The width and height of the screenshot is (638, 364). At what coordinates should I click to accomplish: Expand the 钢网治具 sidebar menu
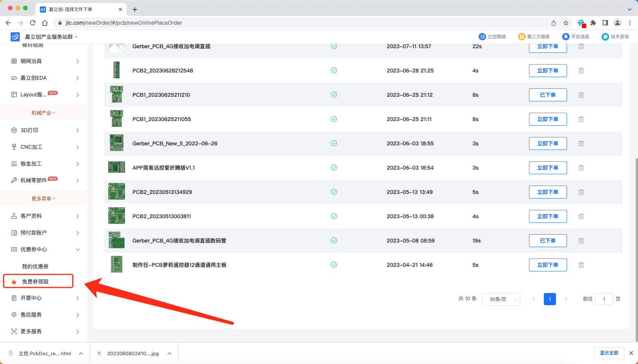pos(77,61)
